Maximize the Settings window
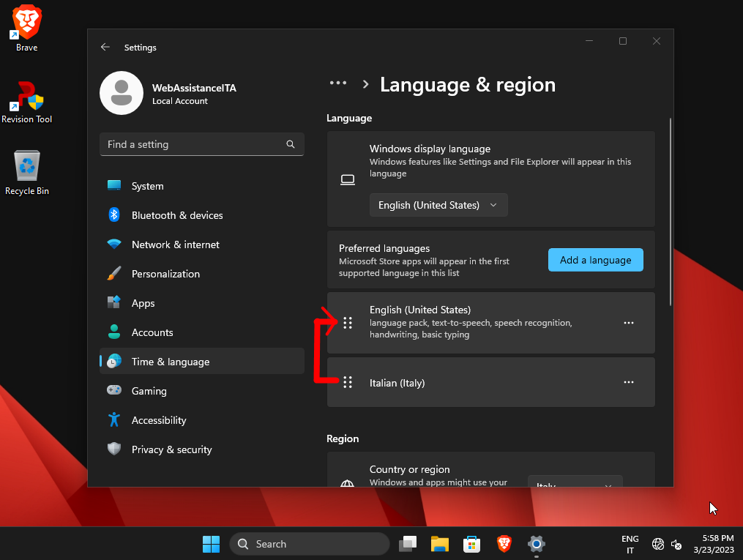This screenshot has height=560, width=743. tap(623, 41)
